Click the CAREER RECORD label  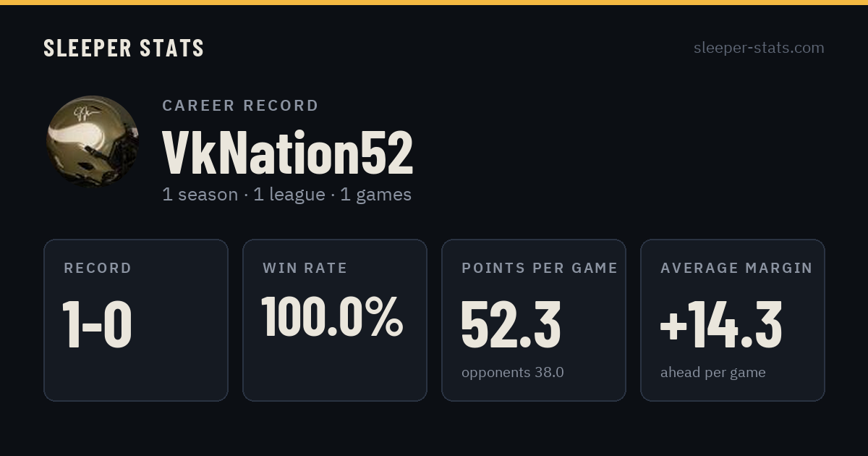click(240, 106)
